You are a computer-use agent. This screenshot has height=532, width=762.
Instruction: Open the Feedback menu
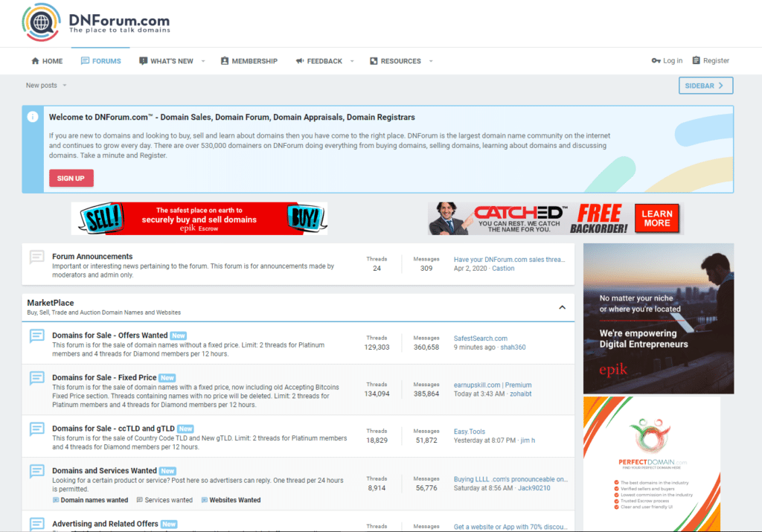[x=324, y=61]
